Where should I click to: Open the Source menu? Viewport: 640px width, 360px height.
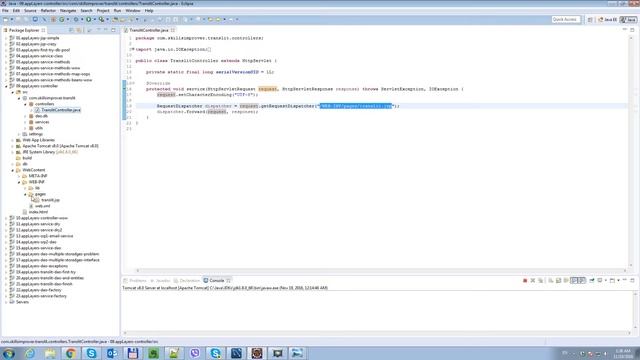(x=30, y=11)
